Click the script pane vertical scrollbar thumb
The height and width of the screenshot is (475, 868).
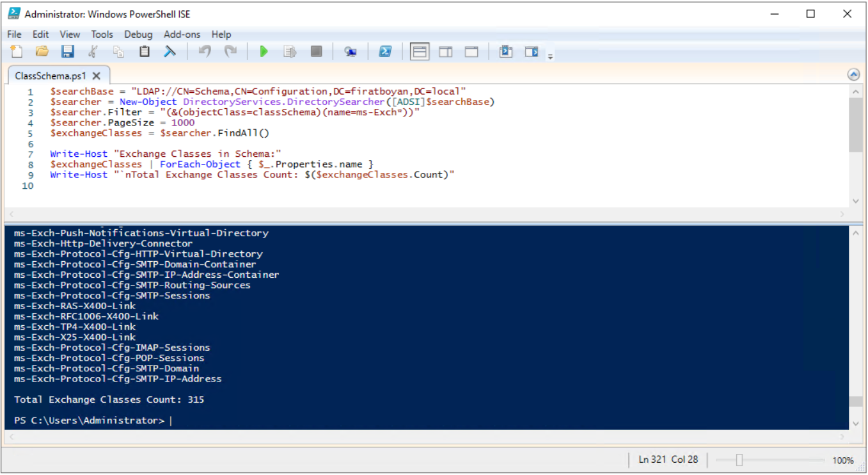[856, 125]
